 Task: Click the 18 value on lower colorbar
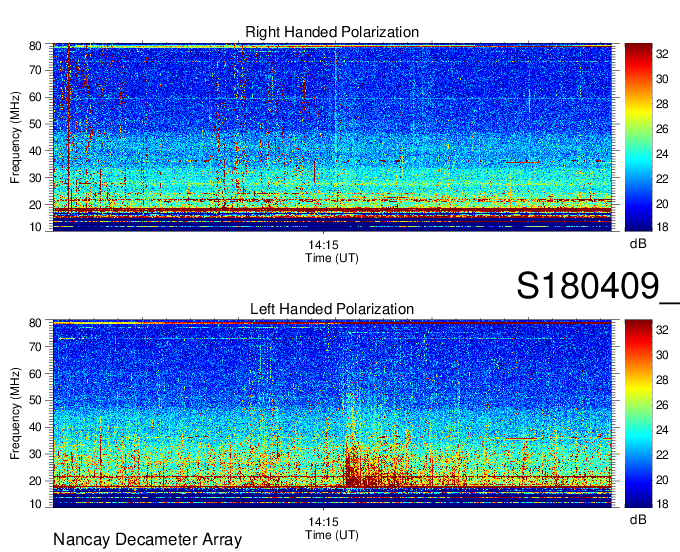(x=662, y=504)
